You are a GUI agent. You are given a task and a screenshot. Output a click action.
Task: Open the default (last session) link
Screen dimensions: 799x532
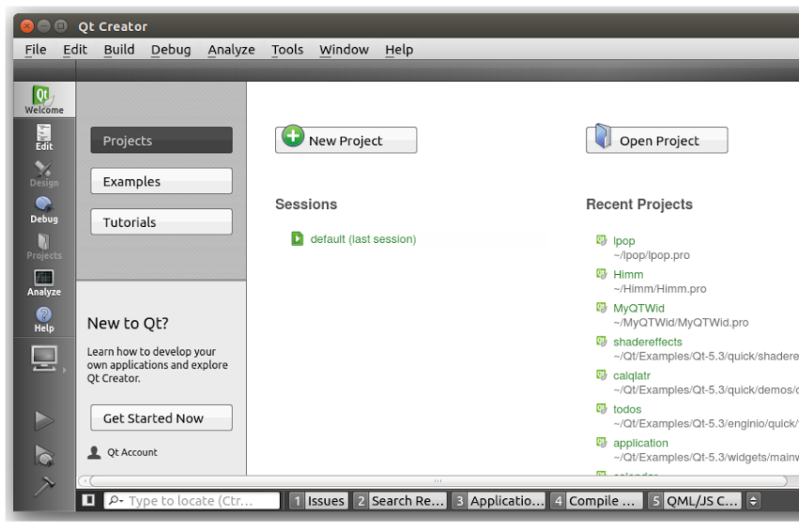point(363,238)
